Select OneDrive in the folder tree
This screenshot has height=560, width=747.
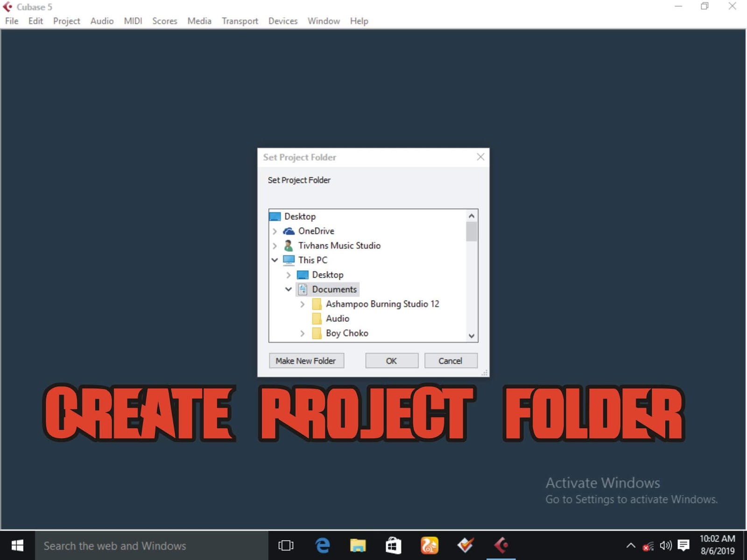(x=317, y=231)
